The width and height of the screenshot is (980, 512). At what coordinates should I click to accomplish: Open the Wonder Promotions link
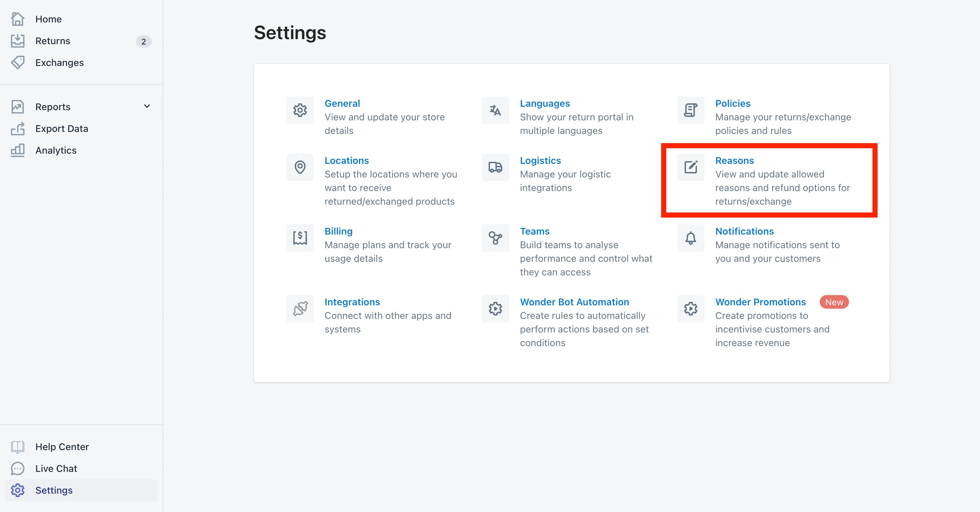pyautogui.click(x=760, y=302)
